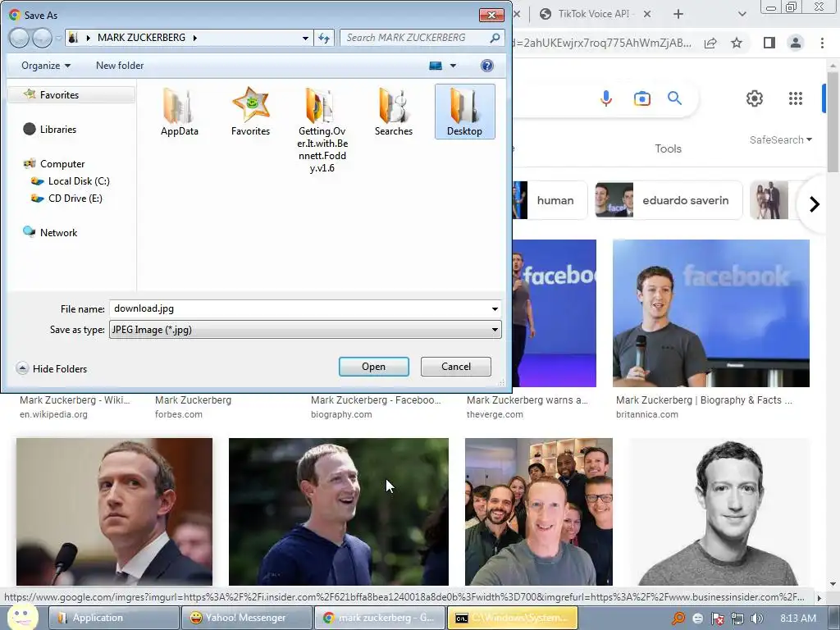The width and height of the screenshot is (840, 630).
Task: Close the TikTok Voice API tab
Action: click(647, 14)
